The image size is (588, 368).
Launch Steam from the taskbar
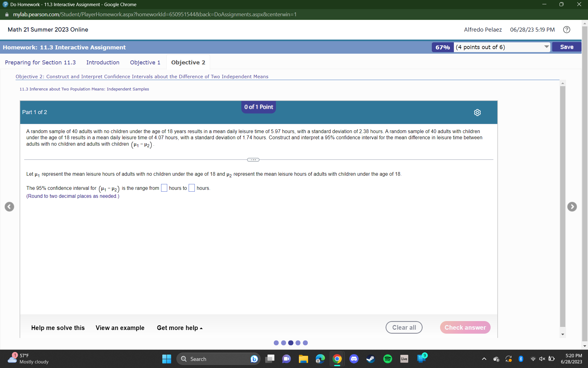371,358
